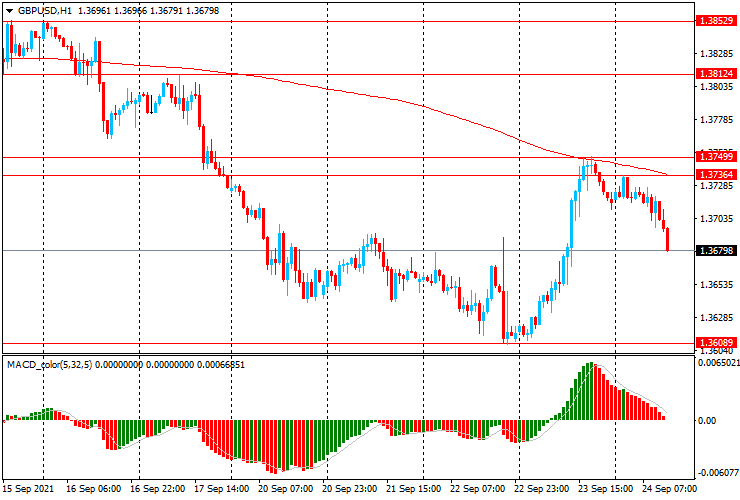Select the 1.38529 resistance price label
Image resolution: width=740 pixels, height=500 pixels.
pos(716,21)
